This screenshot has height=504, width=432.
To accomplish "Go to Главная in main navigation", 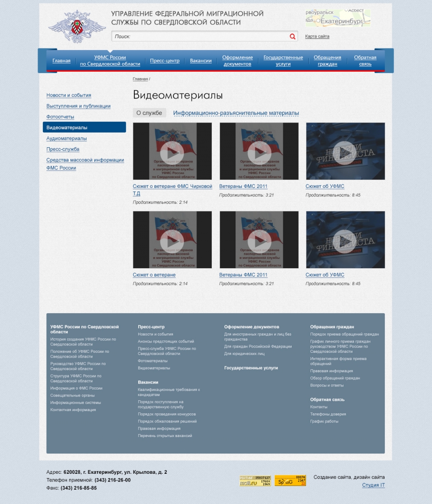I will [61, 60].
